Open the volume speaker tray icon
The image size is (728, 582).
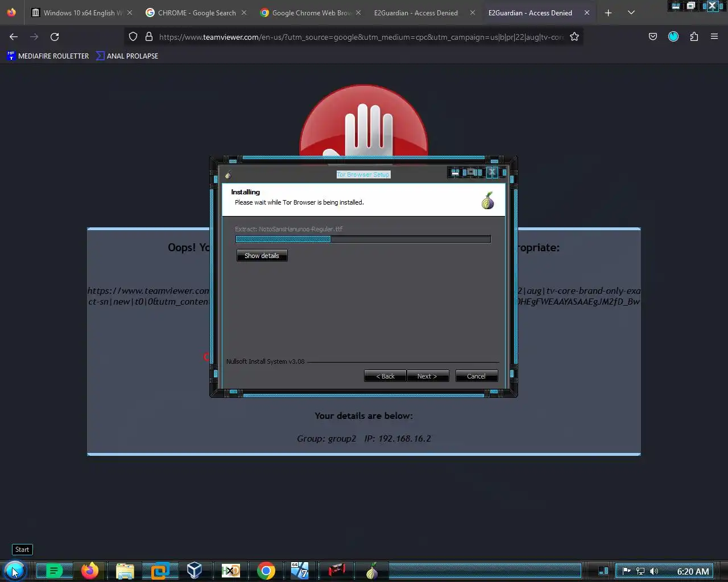click(654, 571)
